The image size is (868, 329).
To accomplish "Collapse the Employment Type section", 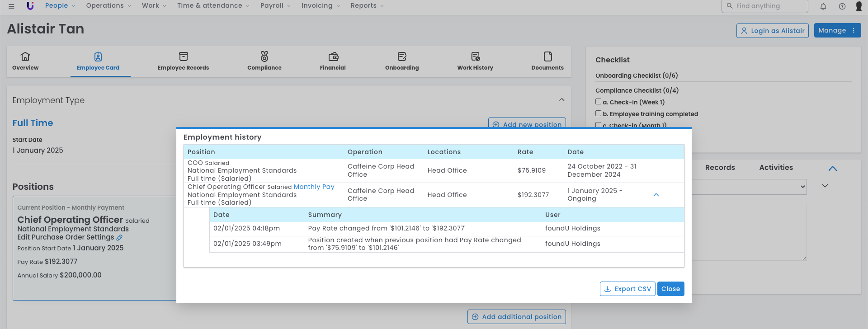I will [x=561, y=100].
